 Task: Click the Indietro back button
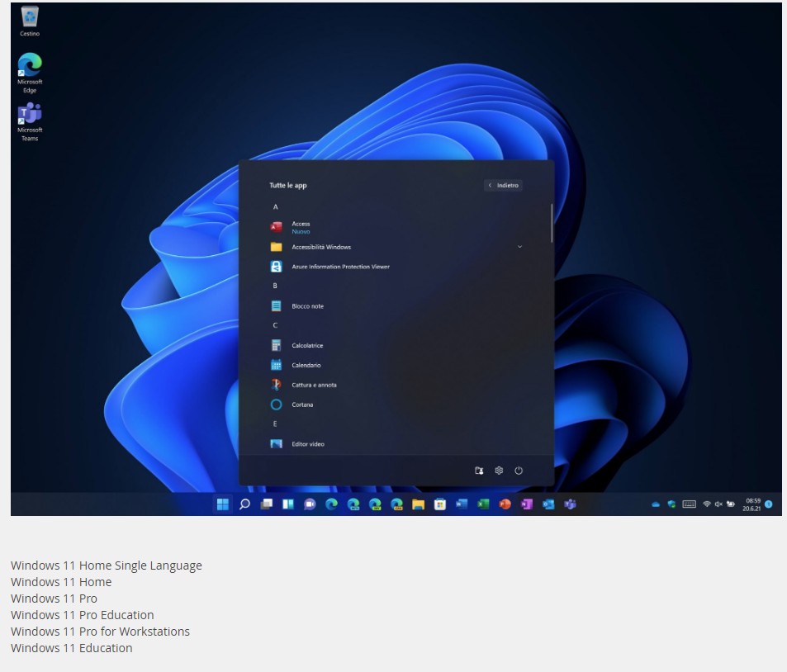click(x=503, y=185)
